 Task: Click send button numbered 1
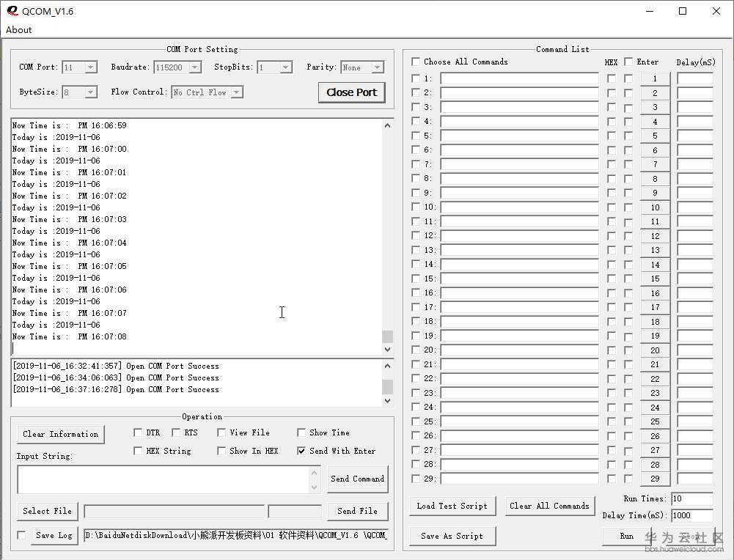(655, 78)
